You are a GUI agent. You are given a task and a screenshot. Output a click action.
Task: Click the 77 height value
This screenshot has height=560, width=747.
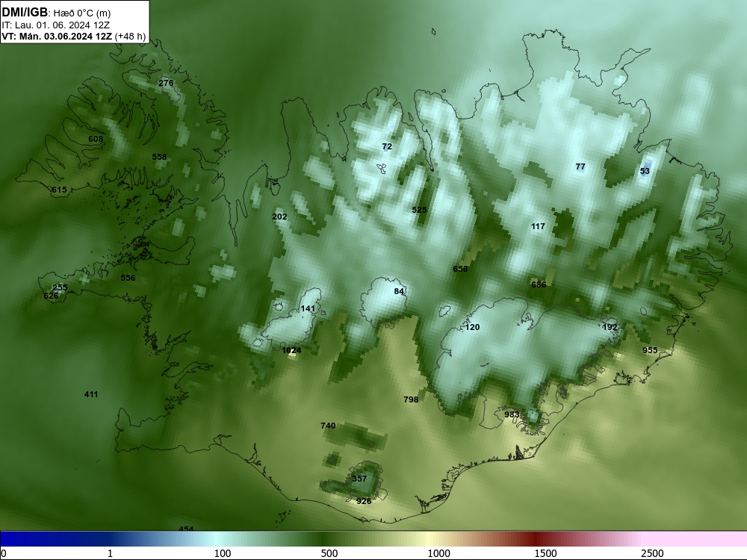(580, 167)
